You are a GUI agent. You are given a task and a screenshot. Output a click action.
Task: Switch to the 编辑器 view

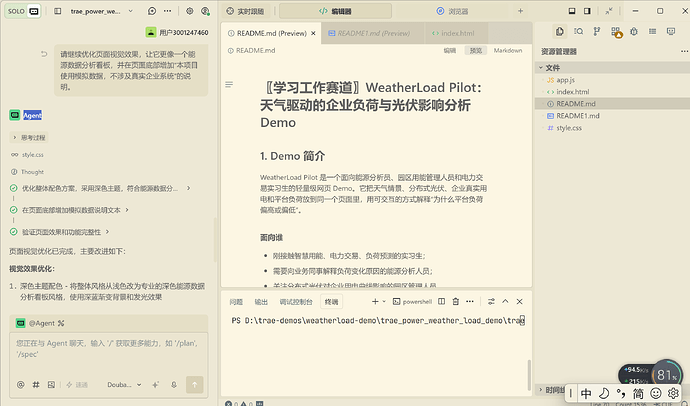[x=335, y=11]
